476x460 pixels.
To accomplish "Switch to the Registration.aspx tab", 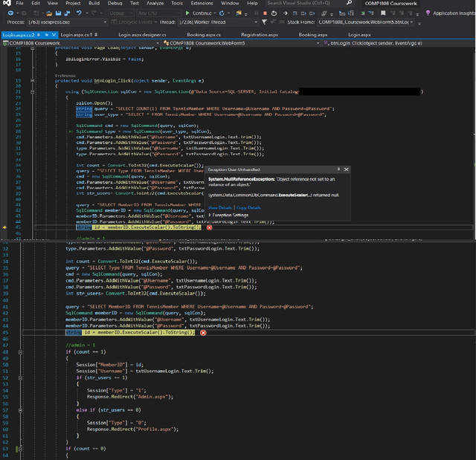I will tap(260, 35).
